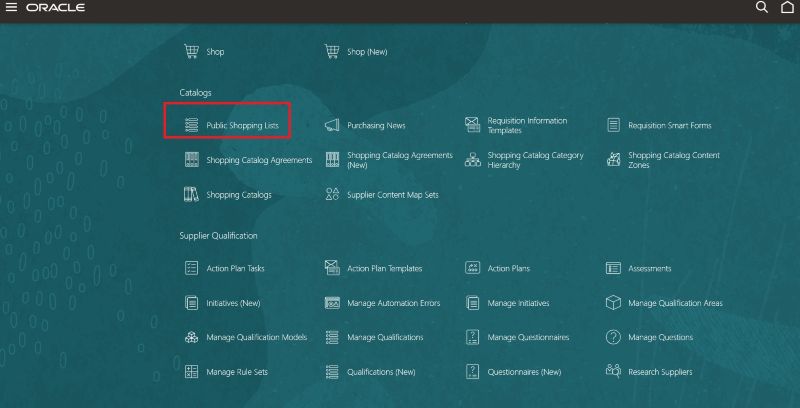Click the Shop cart icon

pyautogui.click(x=191, y=52)
